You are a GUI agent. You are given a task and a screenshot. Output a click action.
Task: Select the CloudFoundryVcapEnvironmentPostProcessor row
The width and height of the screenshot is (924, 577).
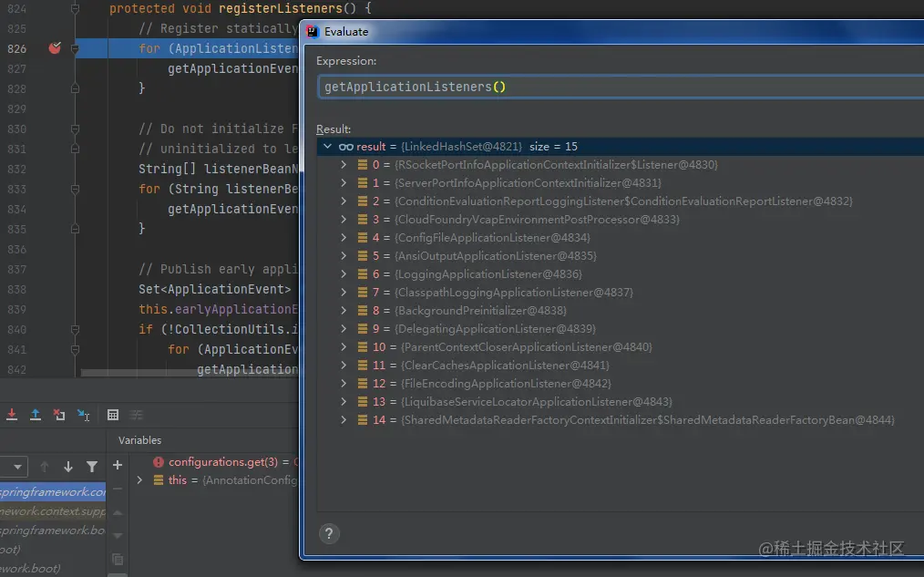pos(620,220)
